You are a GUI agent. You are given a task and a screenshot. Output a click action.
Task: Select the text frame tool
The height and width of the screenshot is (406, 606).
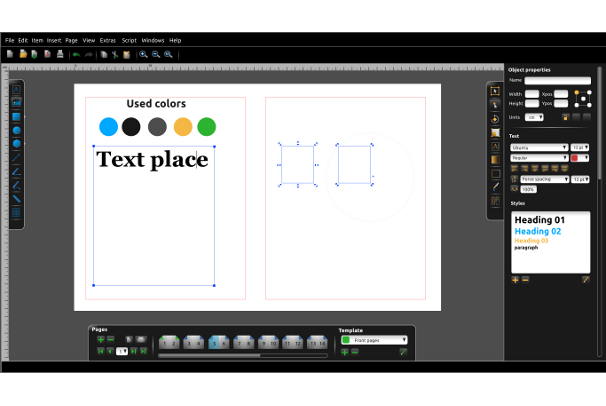click(16, 89)
